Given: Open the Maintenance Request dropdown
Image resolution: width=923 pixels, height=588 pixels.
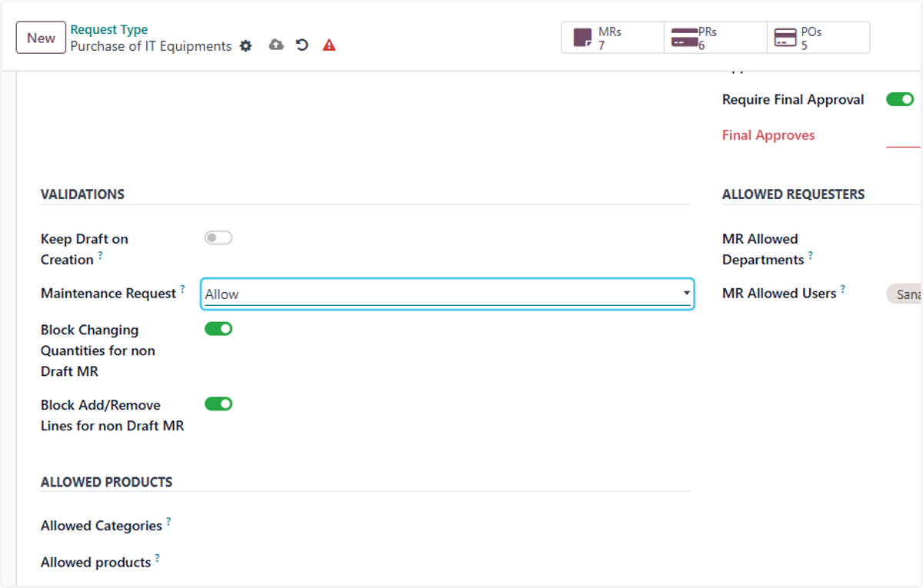Looking at the screenshot, I should 448,294.
